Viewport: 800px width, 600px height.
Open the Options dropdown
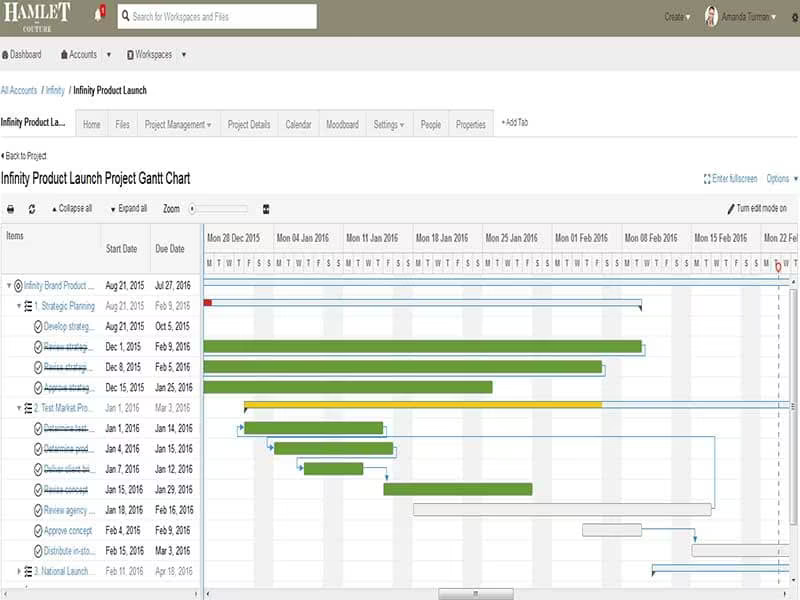click(x=782, y=179)
